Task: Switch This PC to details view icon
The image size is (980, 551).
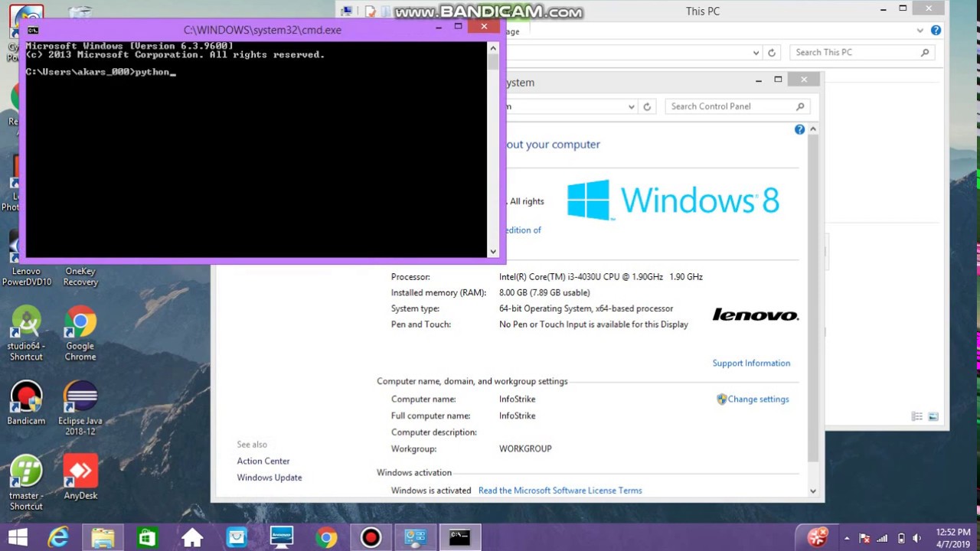Action: (x=916, y=416)
